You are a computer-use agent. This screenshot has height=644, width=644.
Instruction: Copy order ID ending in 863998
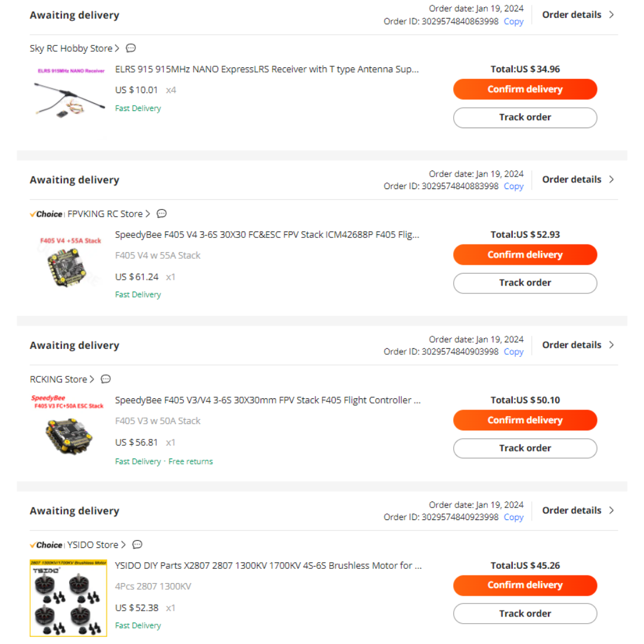tap(513, 21)
